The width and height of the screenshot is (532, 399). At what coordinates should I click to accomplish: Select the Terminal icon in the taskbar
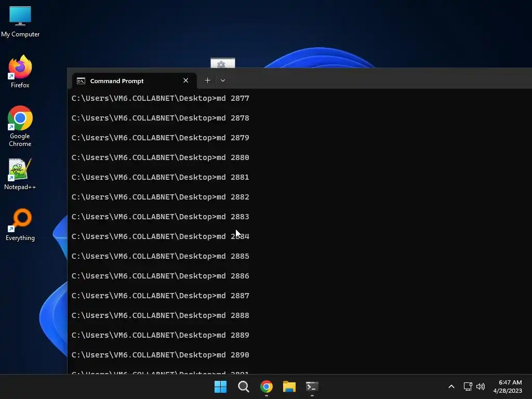tap(312, 387)
